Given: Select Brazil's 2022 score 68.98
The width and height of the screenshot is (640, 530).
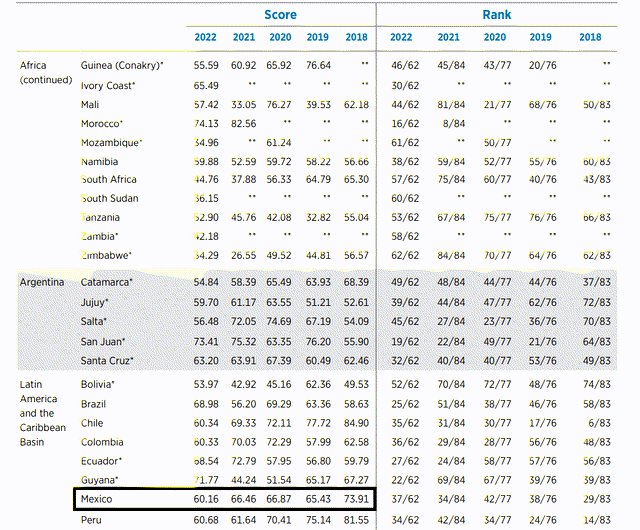Looking at the screenshot, I should 206,404.
